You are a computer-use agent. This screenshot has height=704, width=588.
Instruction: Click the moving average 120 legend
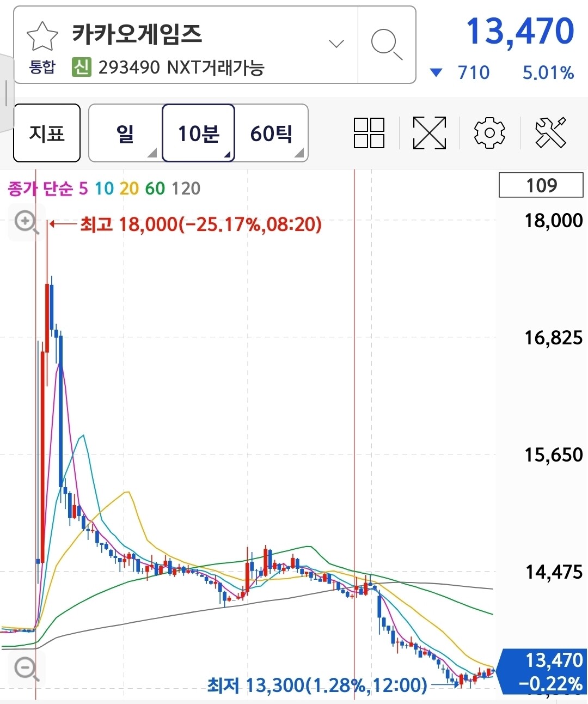click(186, 189)
